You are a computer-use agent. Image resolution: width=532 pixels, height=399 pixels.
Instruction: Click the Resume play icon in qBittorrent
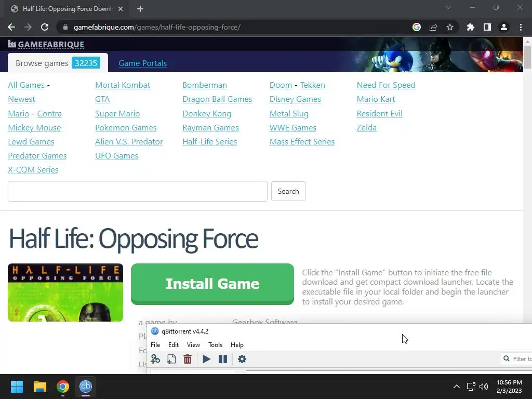(206, 359)
